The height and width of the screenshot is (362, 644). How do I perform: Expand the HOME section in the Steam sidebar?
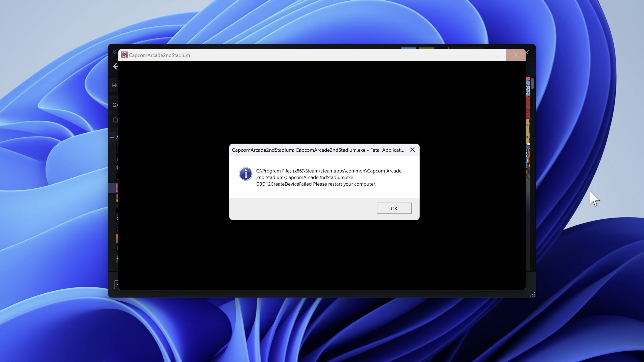(116, 85)
